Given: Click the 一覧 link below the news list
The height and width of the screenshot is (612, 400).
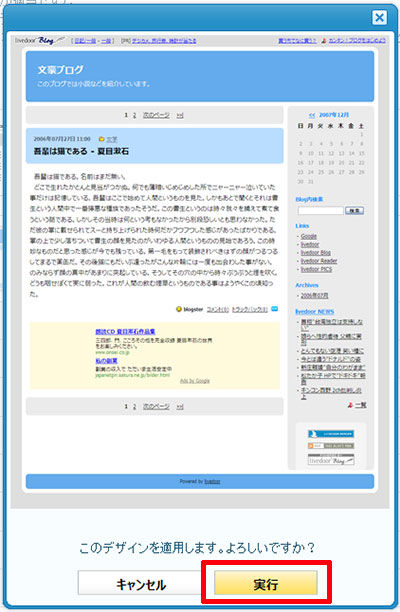Looking at the screenshot, I should (x=361, y=405).
